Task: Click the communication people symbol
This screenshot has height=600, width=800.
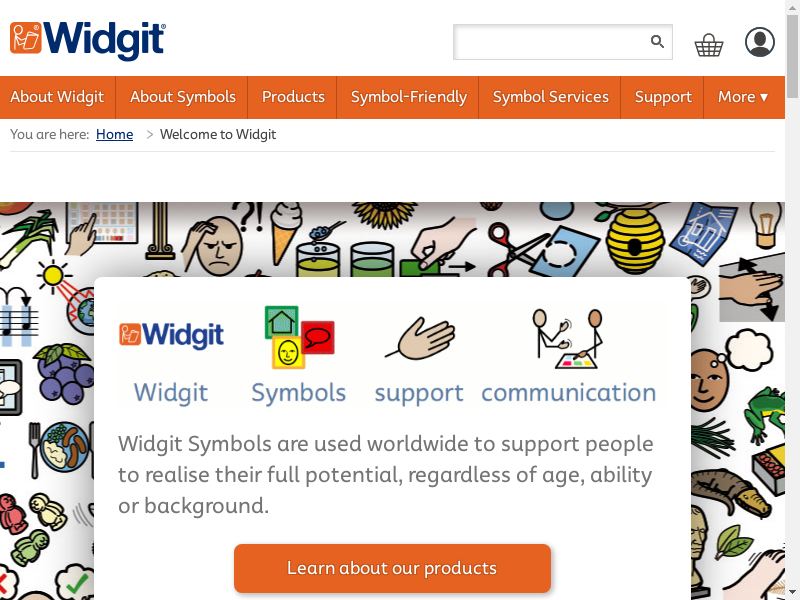Action: click(x=568, y=339)
